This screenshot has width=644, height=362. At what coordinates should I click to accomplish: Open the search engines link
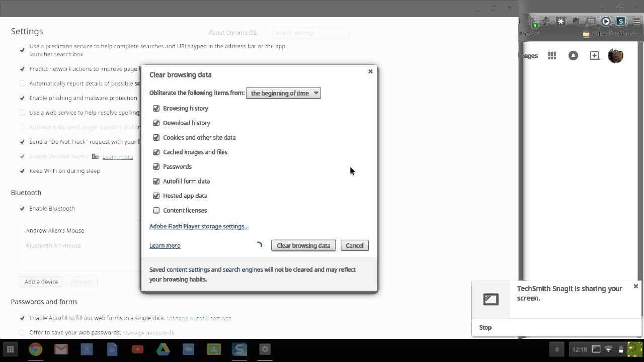pyautogui.click(x=243, y=269)
